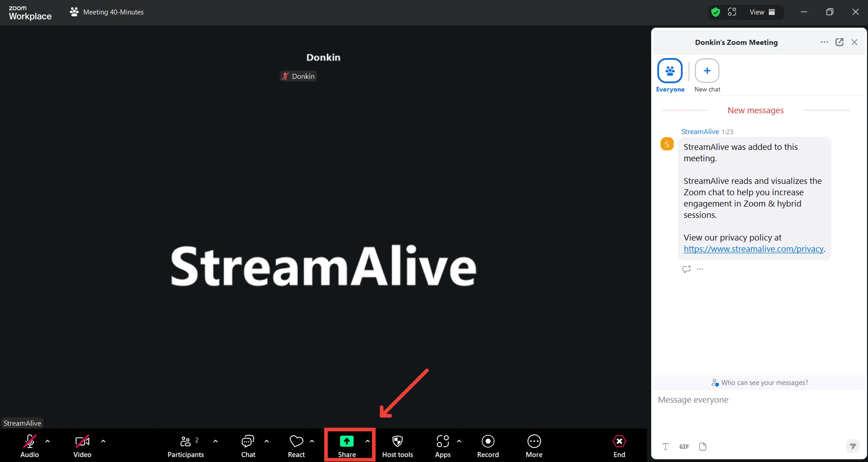
Task: Expand the video options arrow
Action: pyautogui.click(x=103, y=441)
